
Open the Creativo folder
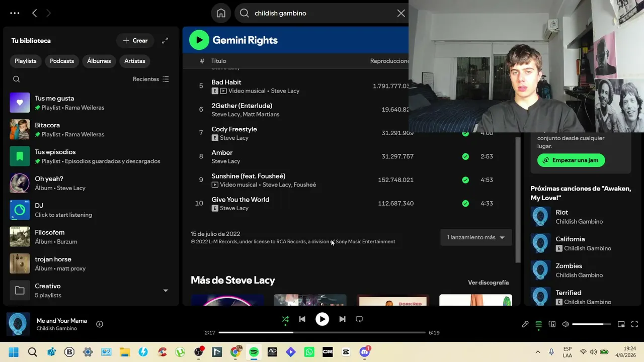[x=91, y=291]
